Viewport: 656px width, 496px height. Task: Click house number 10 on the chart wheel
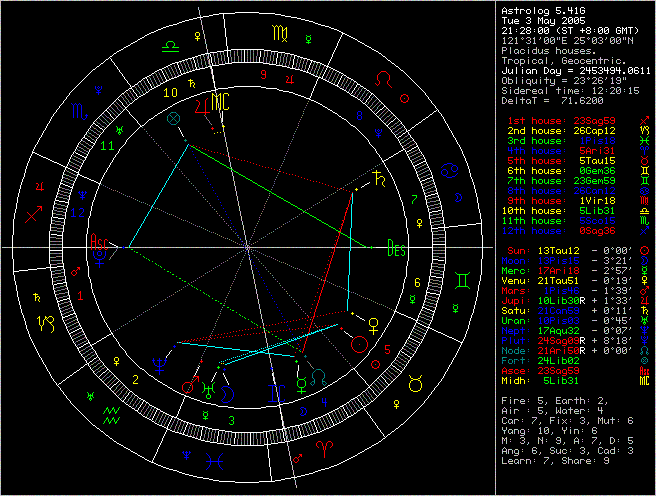click(172, 93)
